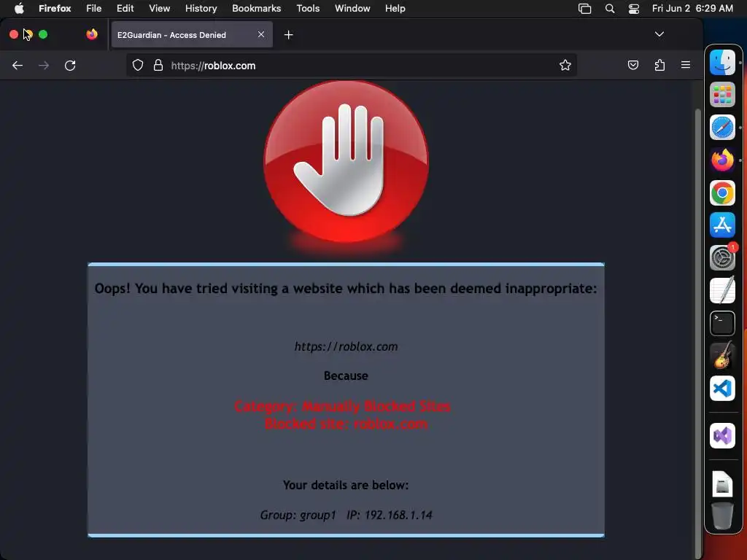Open the Bookmarks menu
The width and height of the screenshot is (747, 560).
[256, 8]
